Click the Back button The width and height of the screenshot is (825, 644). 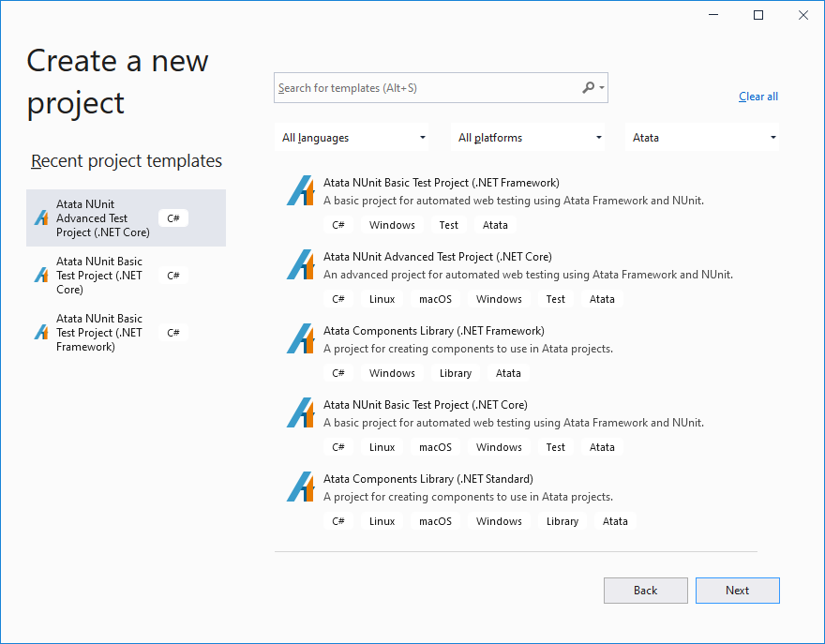[645, 590]
